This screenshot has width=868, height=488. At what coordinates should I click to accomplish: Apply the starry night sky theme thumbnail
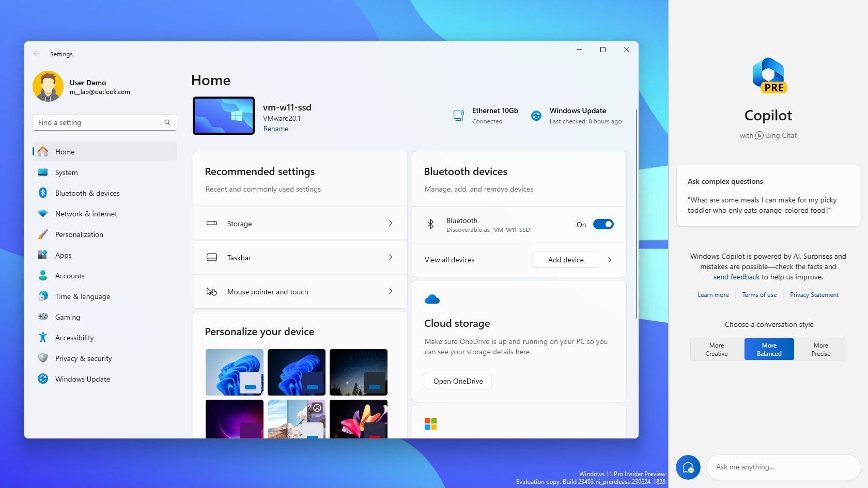coord(359,372)
